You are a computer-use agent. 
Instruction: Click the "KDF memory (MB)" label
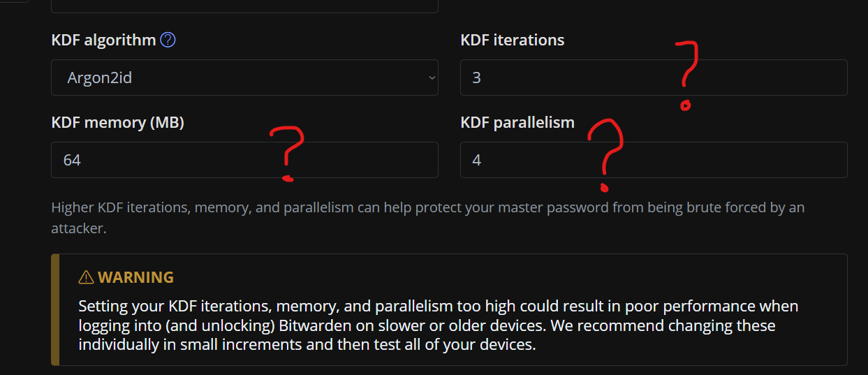tap(117, 123)
